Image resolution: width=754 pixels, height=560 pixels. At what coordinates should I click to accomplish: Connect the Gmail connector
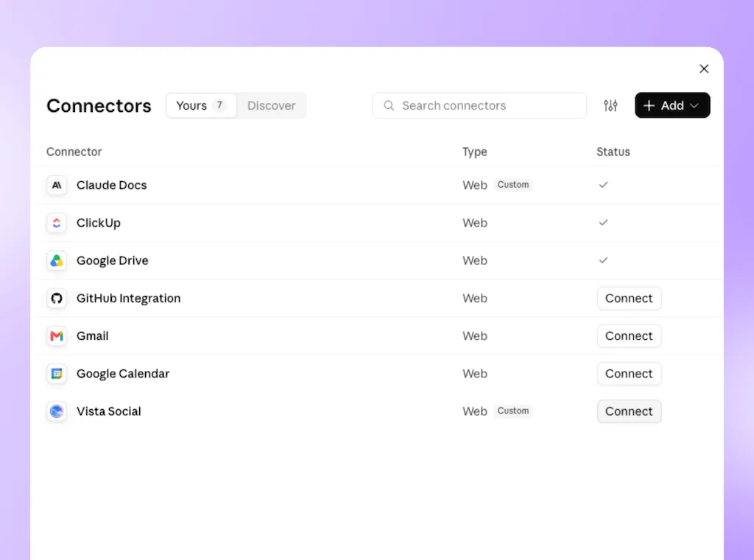629,336
